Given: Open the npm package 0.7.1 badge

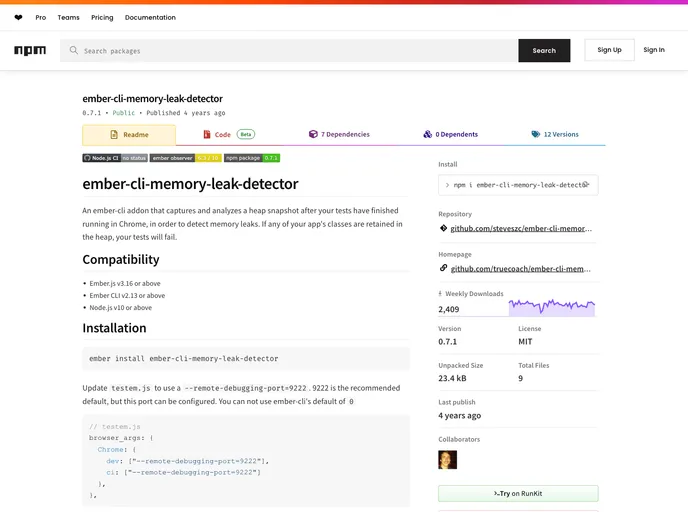Looking at the screenshot, I should [x=252, y=158].
